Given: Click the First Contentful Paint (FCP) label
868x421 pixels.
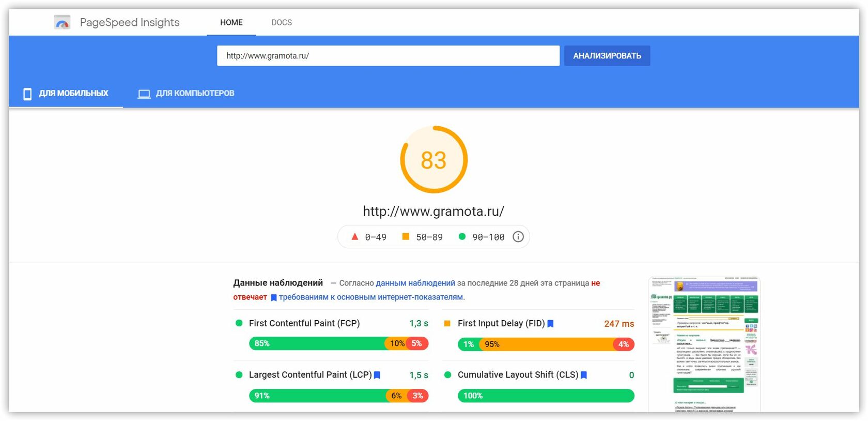Looking at the screenshot, I should pos(304,323).
